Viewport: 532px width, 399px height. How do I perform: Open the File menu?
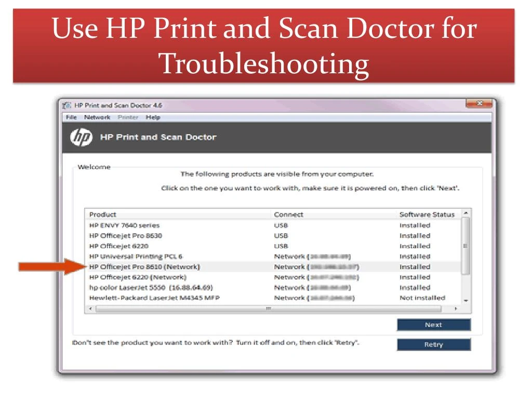point(71,117)
